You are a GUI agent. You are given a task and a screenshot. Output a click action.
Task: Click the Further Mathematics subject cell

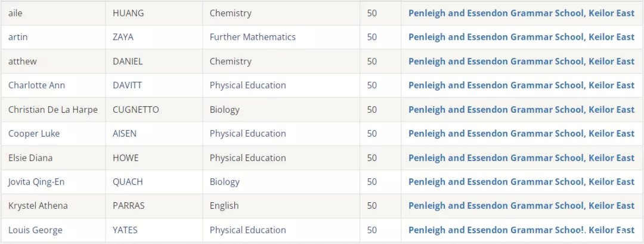point(281,38)
